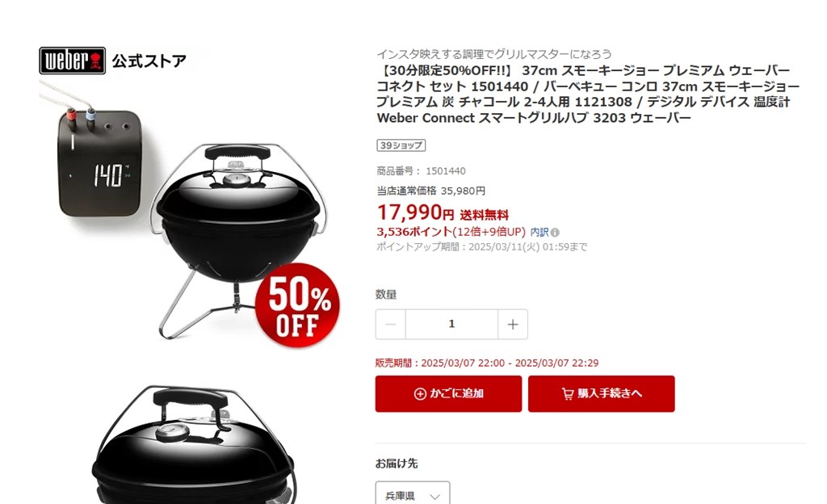Click the 内訳 points breakdown link
Screen dimensions: 827x504
click(x=539, y=232)
